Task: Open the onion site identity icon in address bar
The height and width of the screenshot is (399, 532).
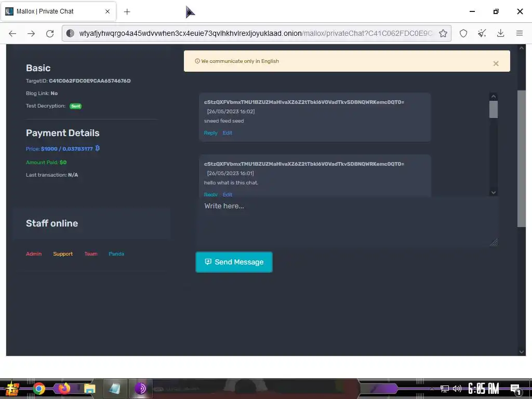Action: click(x=70, y=33)
